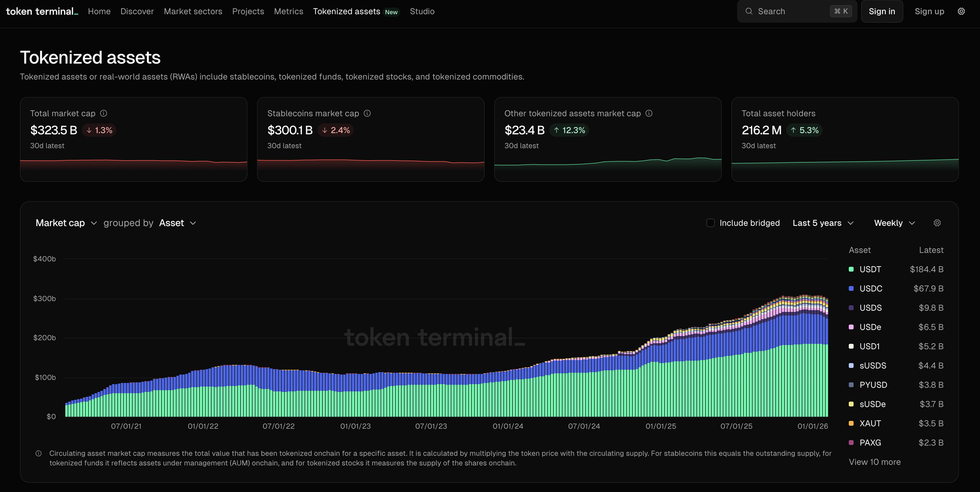Show info for Stablecoins market cap
The width and height of the screenshot is (980, 492).
pyautogui.click(x=367, y=113)
